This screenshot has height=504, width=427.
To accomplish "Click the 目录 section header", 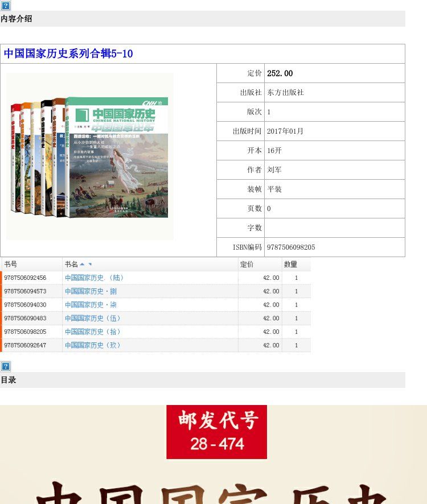I will click(x=9, y=380).
